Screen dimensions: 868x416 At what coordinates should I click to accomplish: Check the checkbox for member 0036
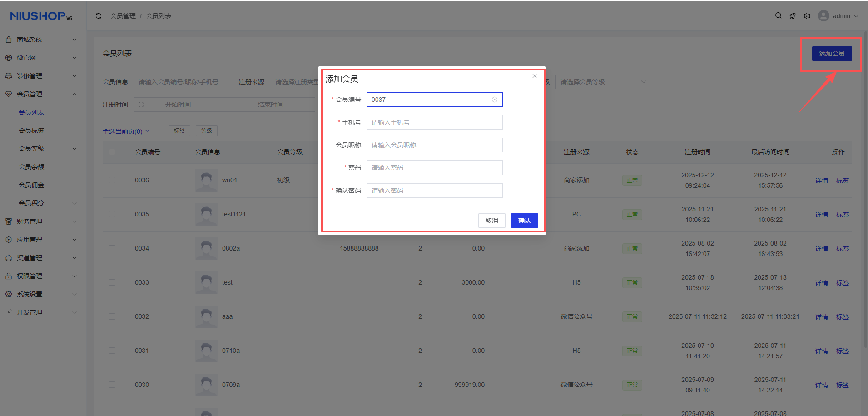(112, 180)
